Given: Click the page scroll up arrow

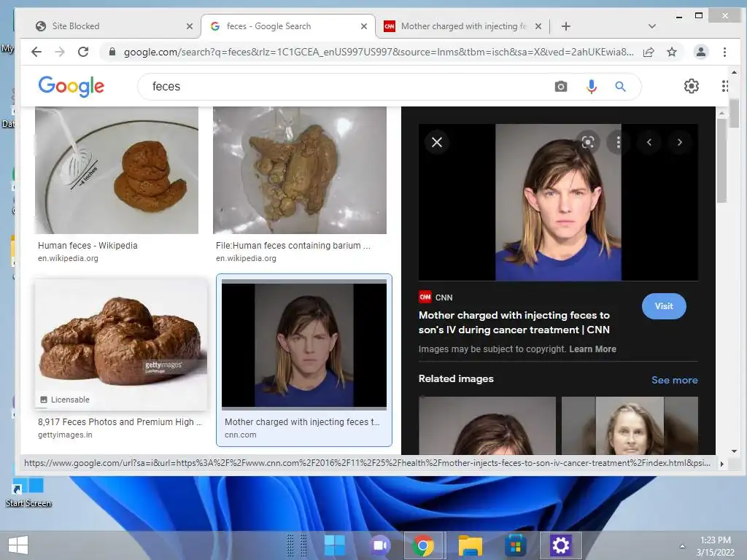Looking at the screenshot, I should coord(734,72).
